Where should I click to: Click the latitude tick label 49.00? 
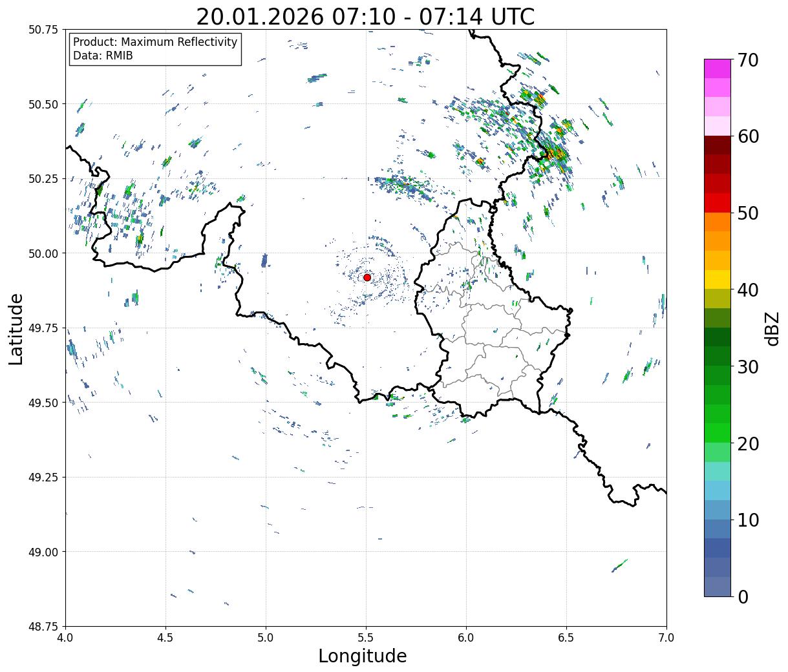[43, 552]
